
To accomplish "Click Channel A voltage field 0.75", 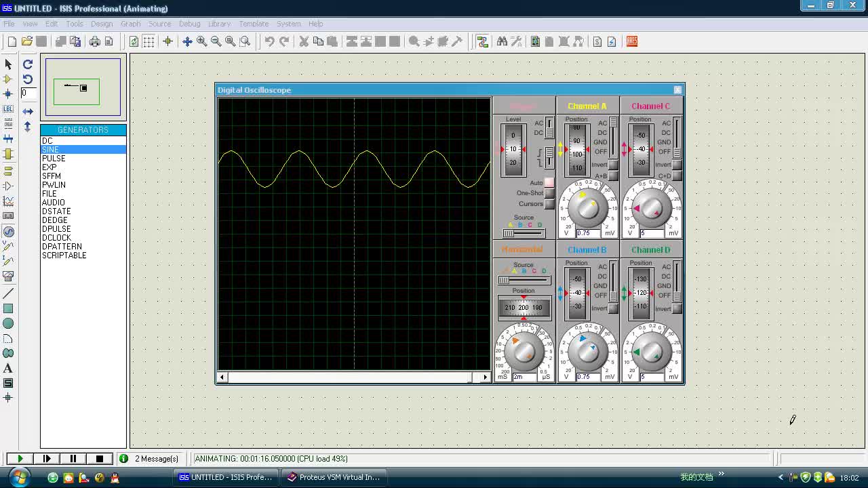I will 589,233.
